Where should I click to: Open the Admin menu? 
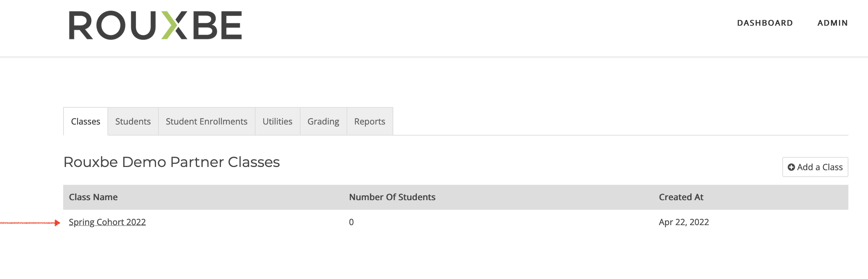click(833, 23)
